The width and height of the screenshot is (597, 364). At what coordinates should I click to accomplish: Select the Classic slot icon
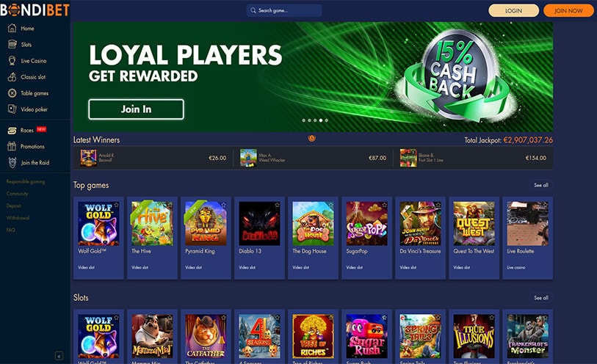(12, 77)
